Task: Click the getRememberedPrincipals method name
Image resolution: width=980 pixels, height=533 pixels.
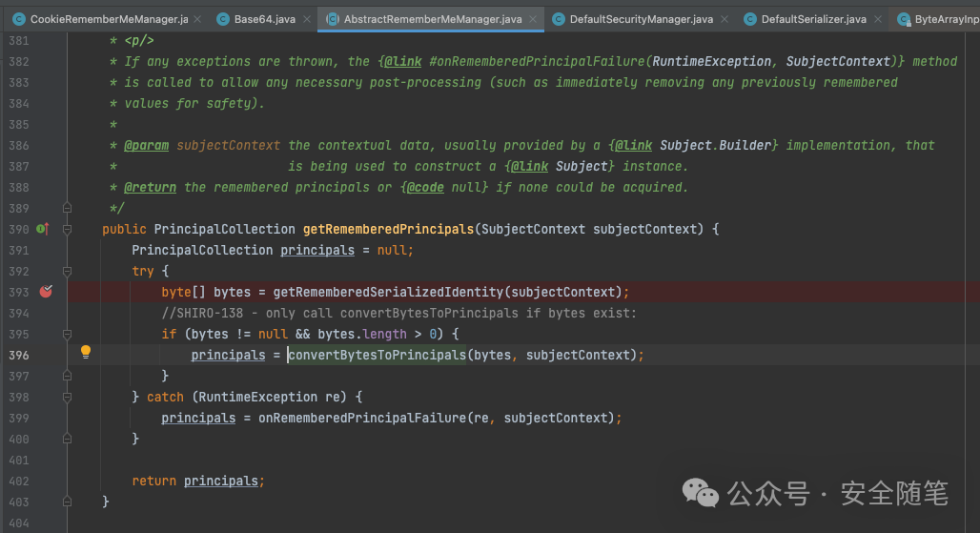Action: (x=388, y=230)
